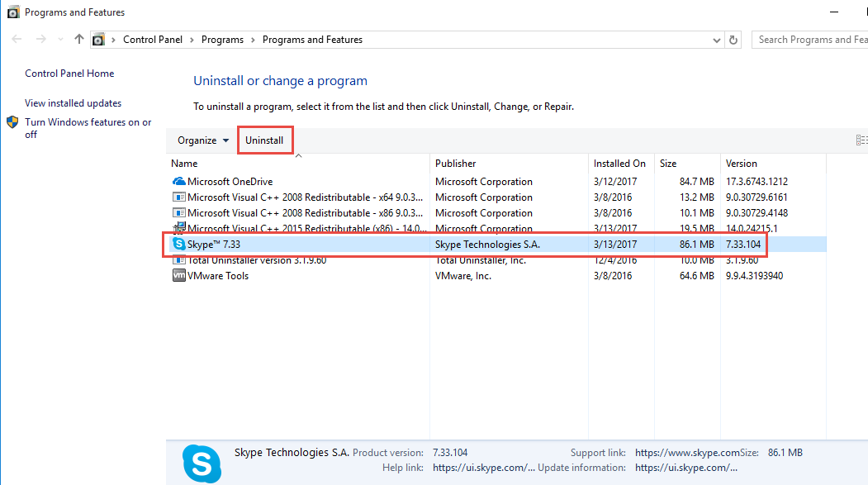Sort by Installed On column header
The height and width of the screenshot is (485, 868).
[x=619, y=164]
